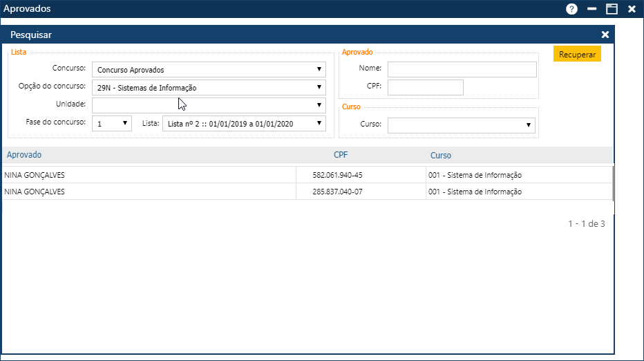Click the Nome input field
Viewport: 644px width, 361px height.
click(462, 69)
